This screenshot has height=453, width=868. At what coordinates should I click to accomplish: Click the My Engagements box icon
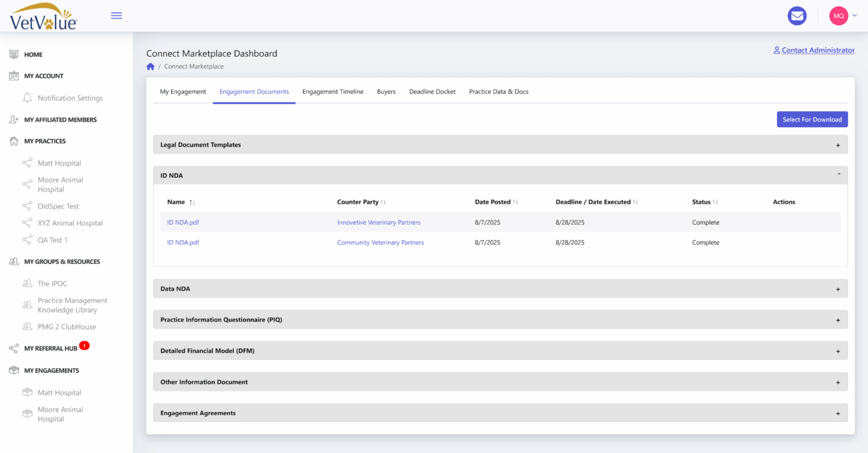(14, 370)
